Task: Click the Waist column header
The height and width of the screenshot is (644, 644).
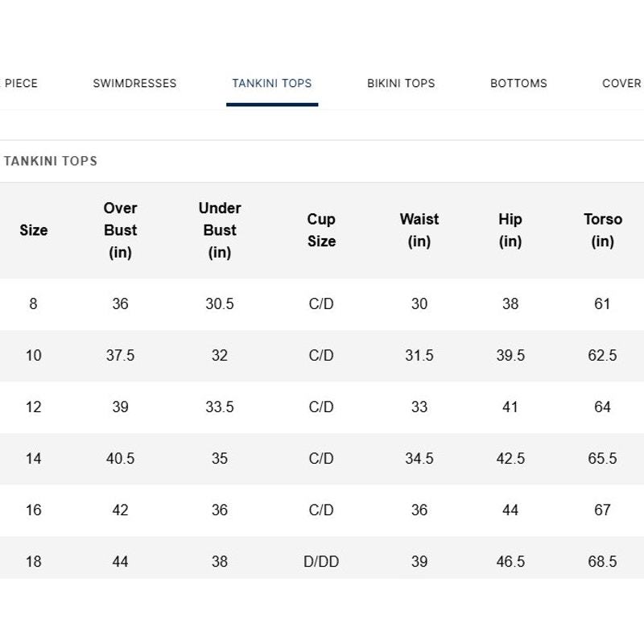Action: pyautogui.click(x=419, y=230)
